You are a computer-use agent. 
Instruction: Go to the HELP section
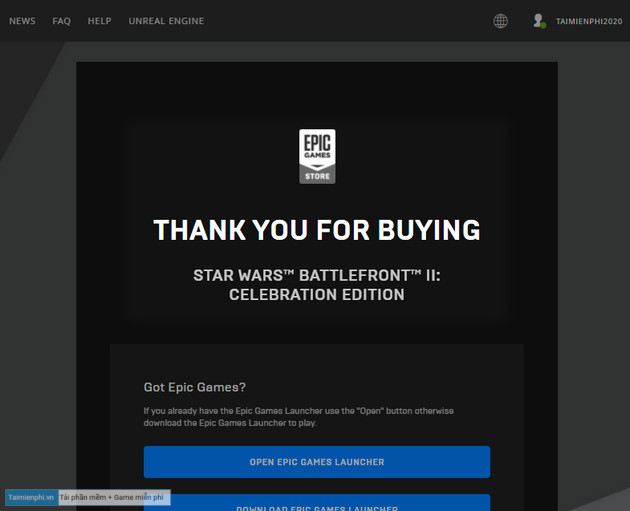coord(99,21)
